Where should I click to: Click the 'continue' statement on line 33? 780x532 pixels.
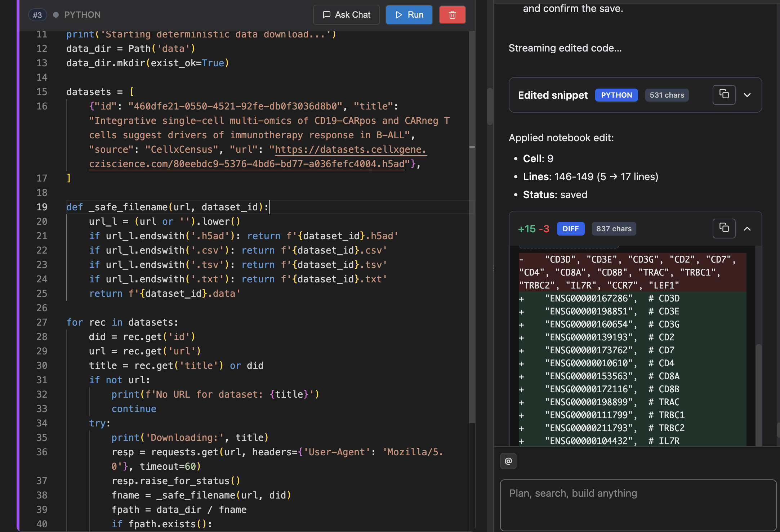[134, 409]
